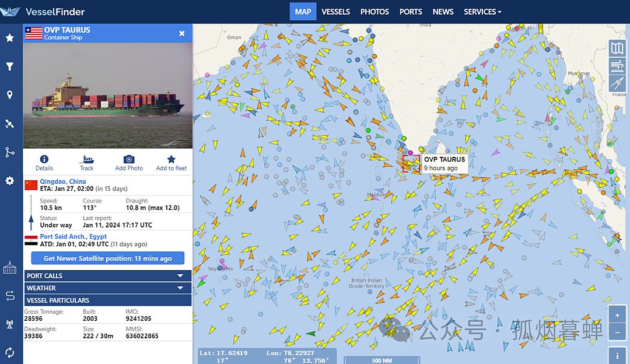Get newer satellite position button
630x364 pixels.
point(108,258)
